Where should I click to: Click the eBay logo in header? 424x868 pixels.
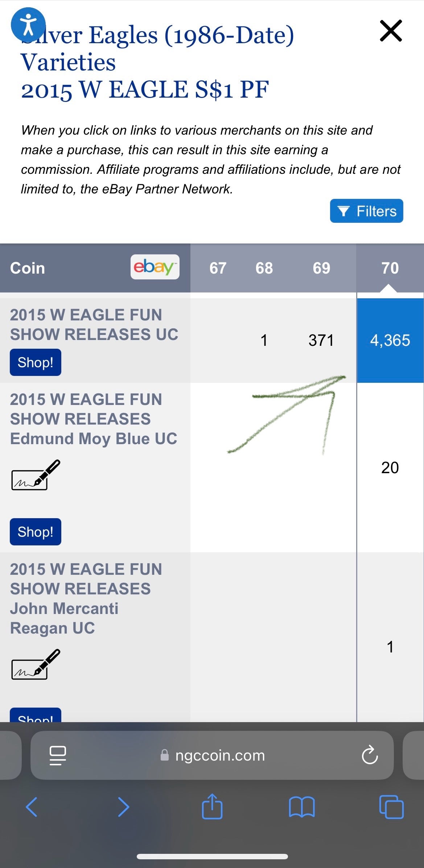155,267
